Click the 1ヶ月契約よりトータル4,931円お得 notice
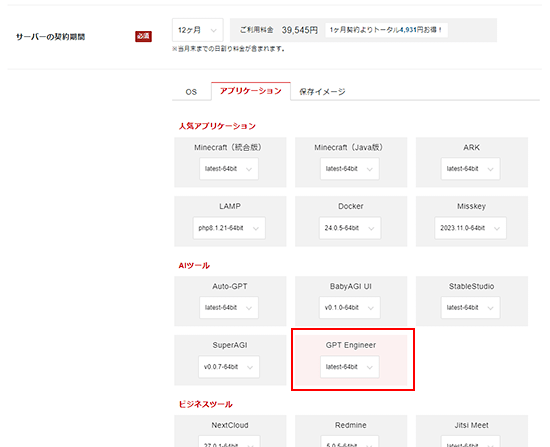Screen dimensions: 550x447 386,30
